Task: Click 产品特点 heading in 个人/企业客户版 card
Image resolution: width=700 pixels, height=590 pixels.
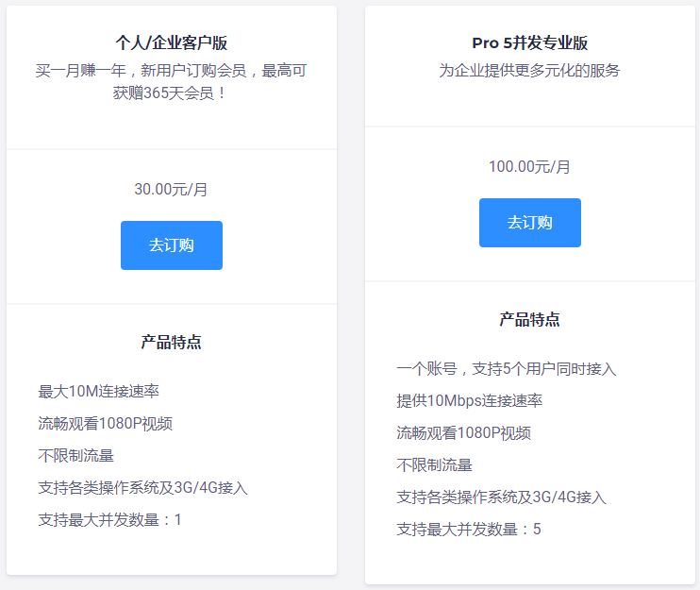Action: 171,342
